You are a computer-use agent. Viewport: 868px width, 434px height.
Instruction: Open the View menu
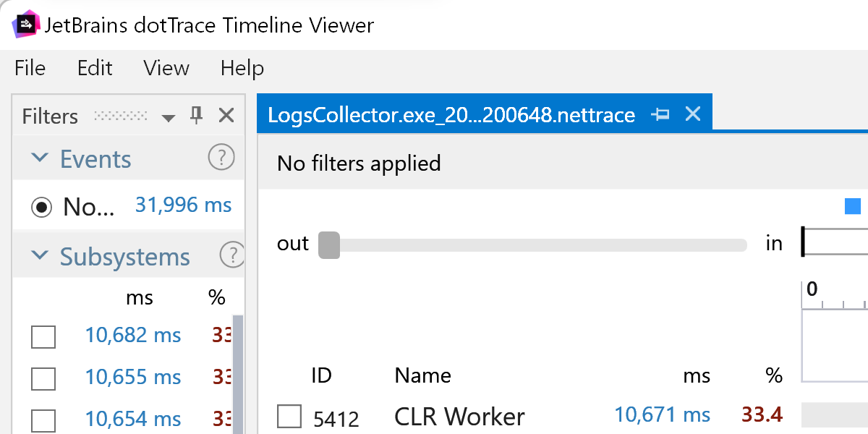pyautogui.click(x=166, y=68)
